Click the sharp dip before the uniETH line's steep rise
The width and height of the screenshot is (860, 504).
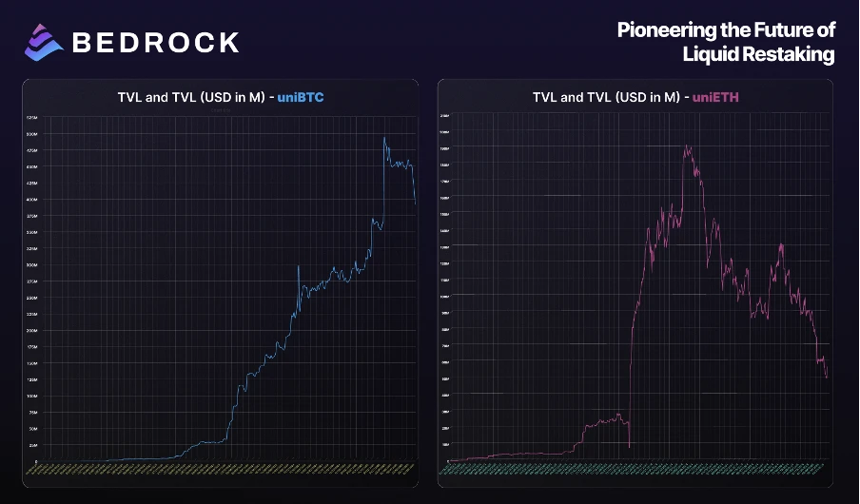[630, 445]
